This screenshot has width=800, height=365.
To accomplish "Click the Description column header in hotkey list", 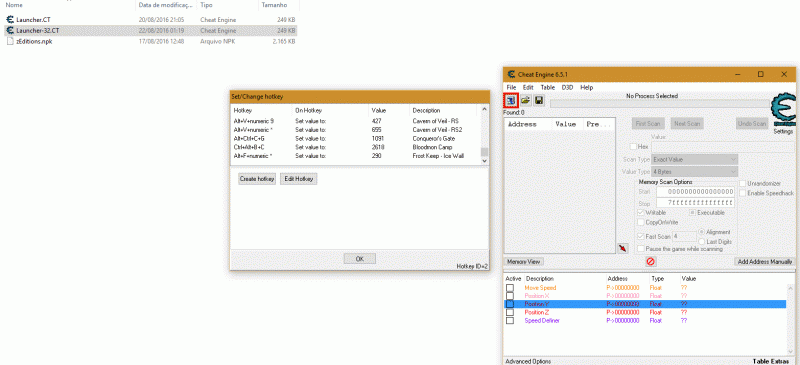I will coord(442,110).
